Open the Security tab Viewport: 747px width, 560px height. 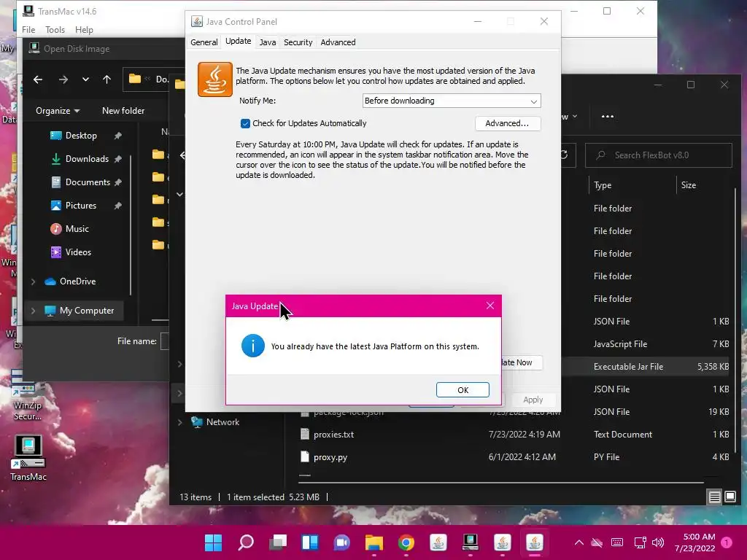coord(298,42)
